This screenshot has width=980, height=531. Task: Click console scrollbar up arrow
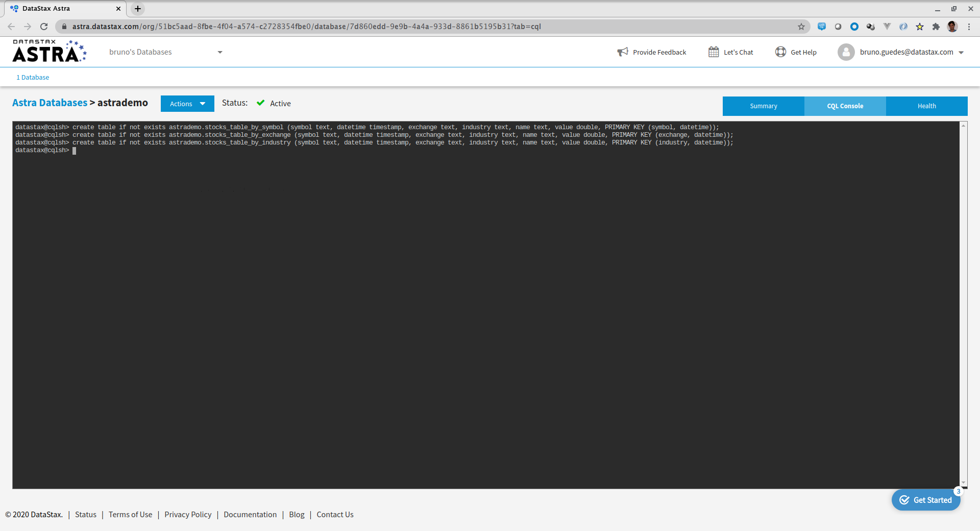(x=963, y=126)
